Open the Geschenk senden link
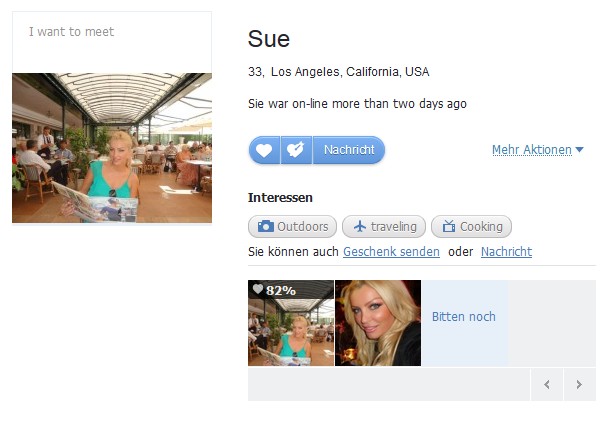The image size is (611, 422). click(391, 252)
